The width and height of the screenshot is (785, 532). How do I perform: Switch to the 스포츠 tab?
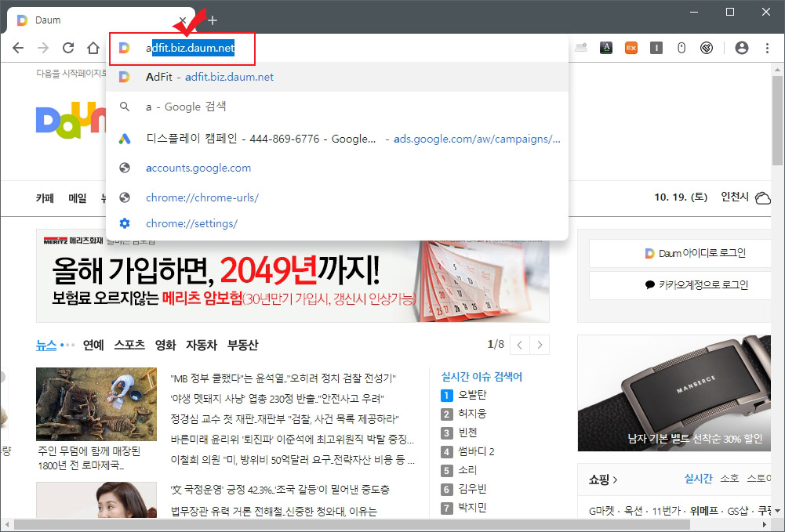(129, 345)
